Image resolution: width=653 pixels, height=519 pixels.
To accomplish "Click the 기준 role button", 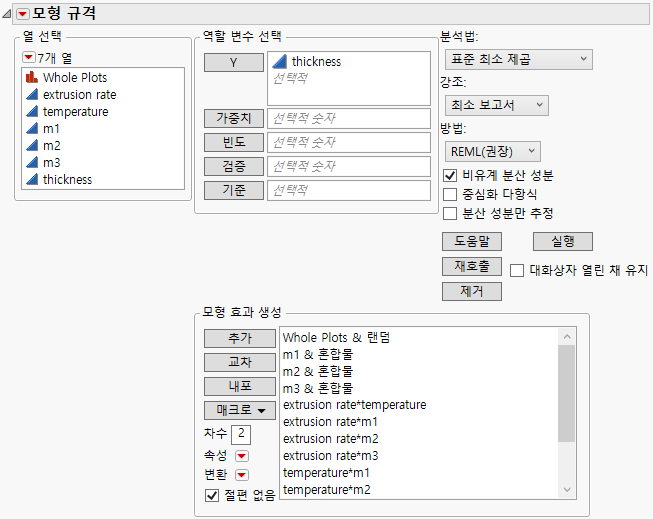I will click(x=234, y=190).
